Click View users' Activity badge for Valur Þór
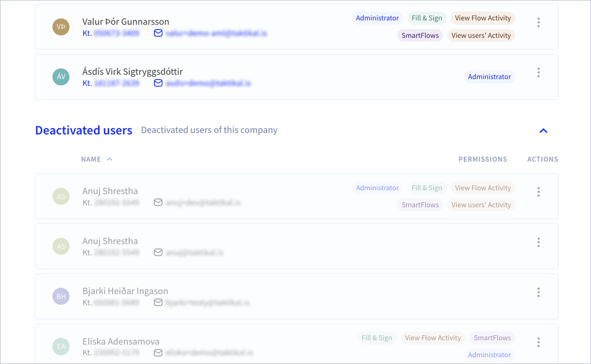Viewport: 591px width, 364px height. tap(481, 35)
